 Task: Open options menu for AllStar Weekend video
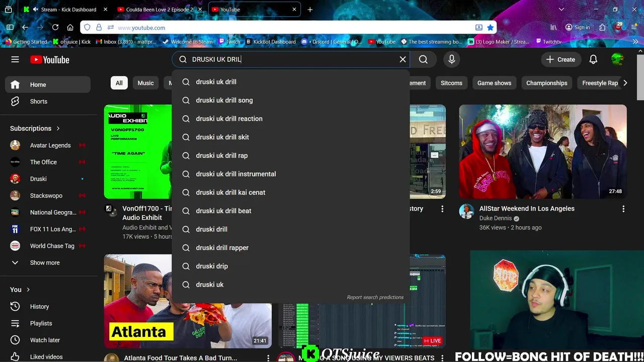pos(623,209)
